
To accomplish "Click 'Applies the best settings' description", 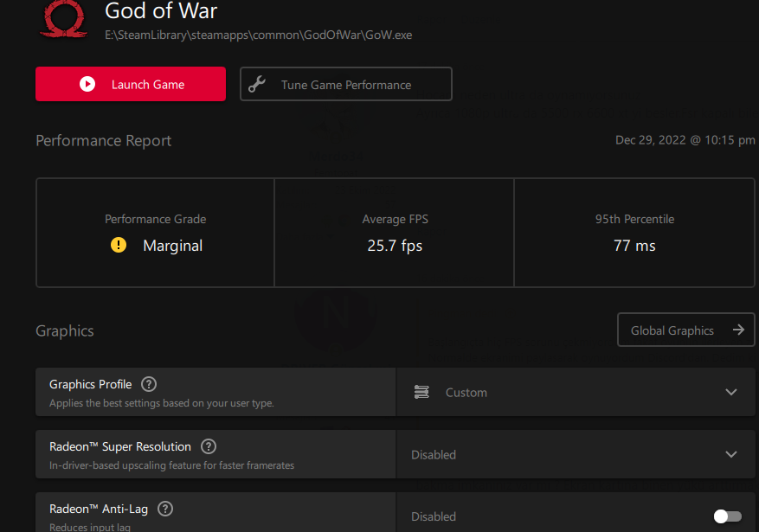I will [162, 403].
